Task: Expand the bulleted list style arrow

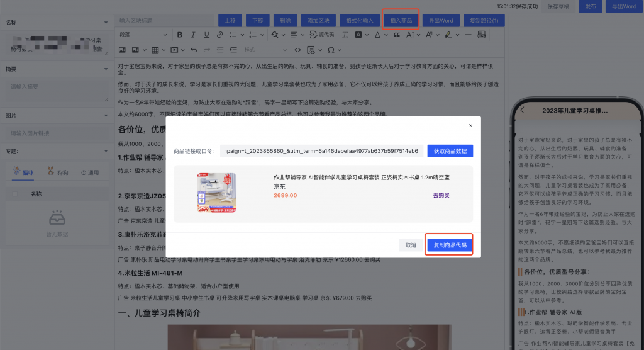Action: (242, 35)
